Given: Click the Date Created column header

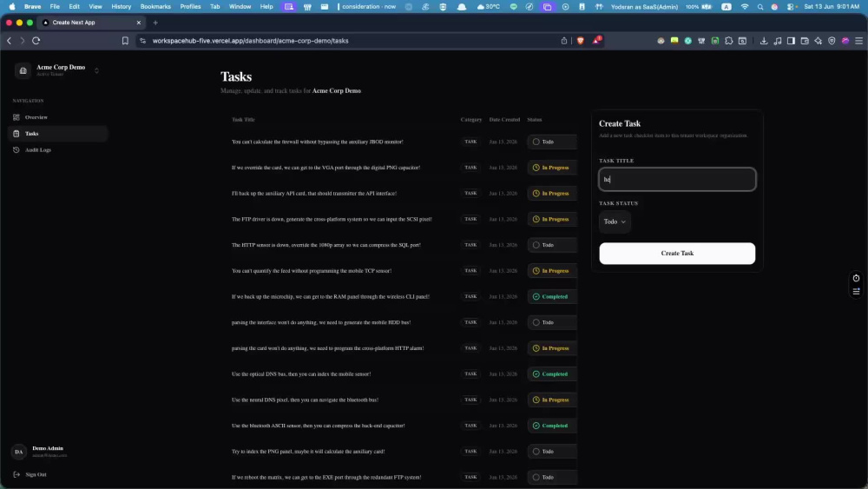Looking at the screenshot, I should pos(504,120).
